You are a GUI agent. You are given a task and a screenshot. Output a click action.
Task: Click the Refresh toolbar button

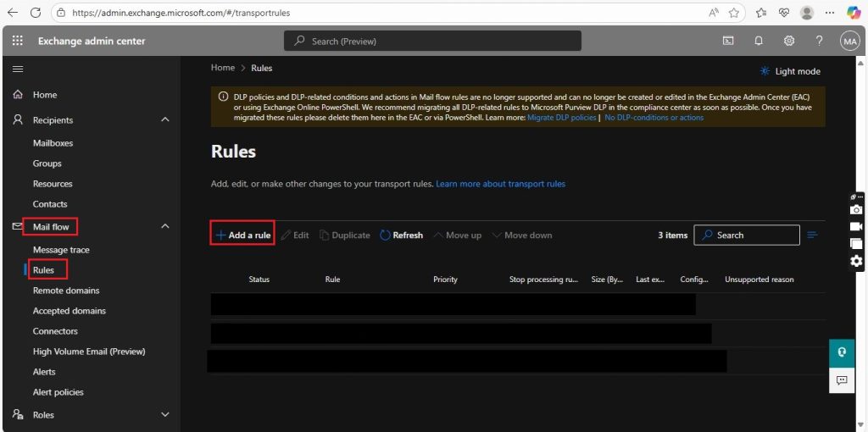pyautogui.click(x=401, y=235)
